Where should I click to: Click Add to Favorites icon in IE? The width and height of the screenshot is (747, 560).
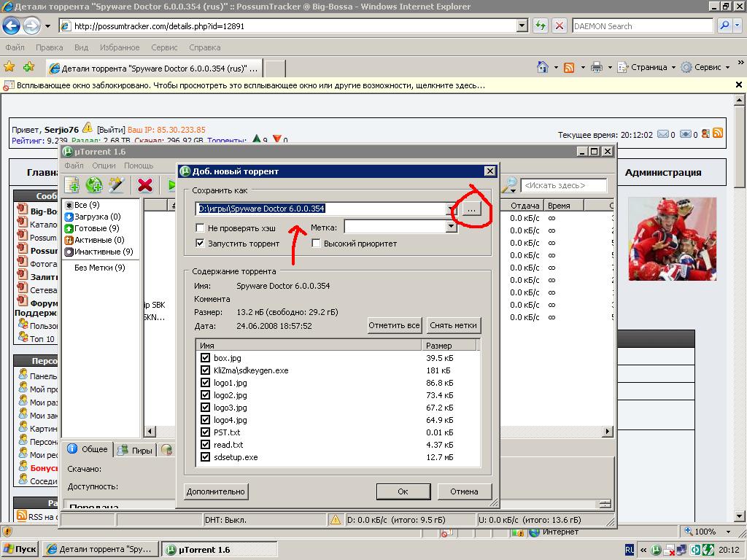[29, 66]
